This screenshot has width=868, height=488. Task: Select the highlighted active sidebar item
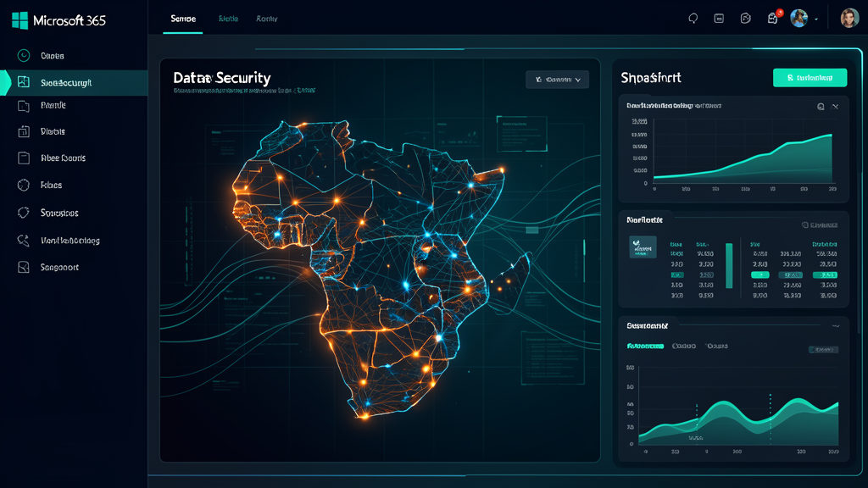pos(74,82)
